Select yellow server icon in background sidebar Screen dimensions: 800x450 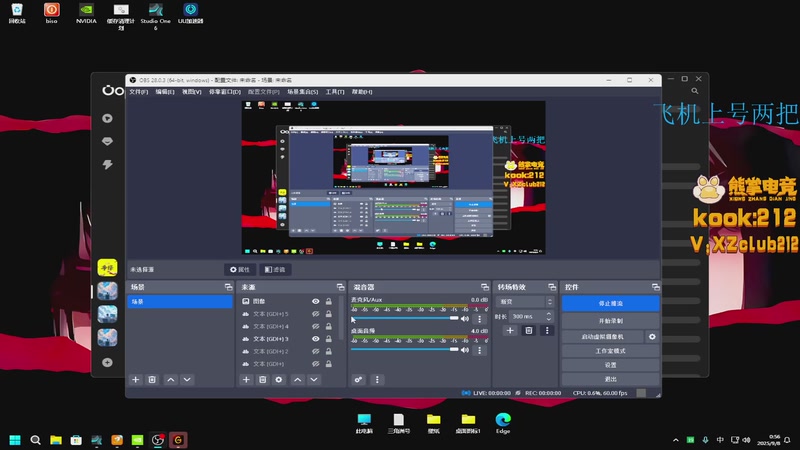[107, 267]
